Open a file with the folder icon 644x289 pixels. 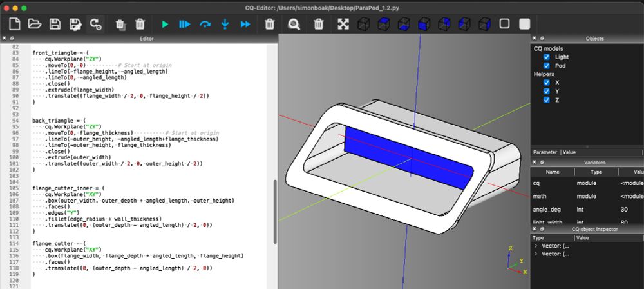click(35, 24)
